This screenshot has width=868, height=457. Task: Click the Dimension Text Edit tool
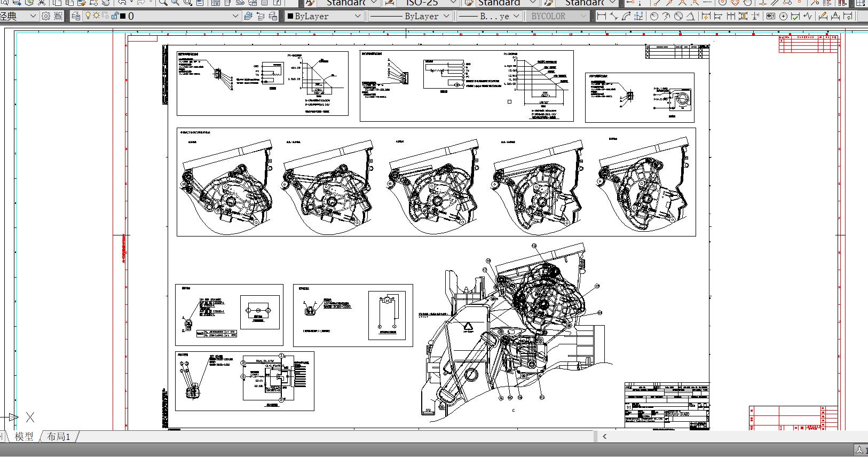[x=835, y=16]
